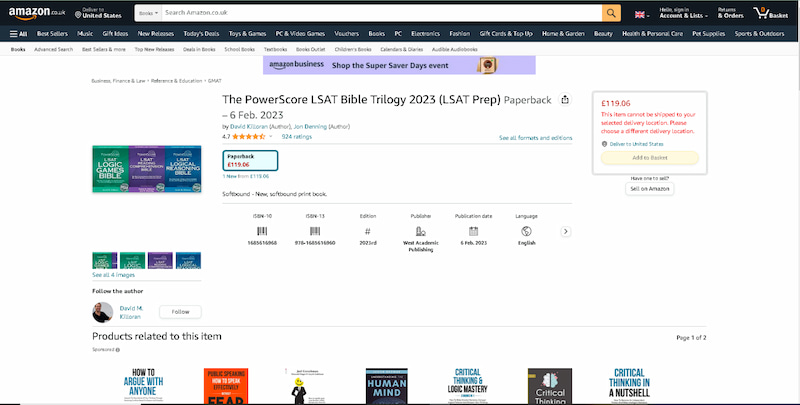
Task: Click the Search Amazon.co.uk input field
Action: [382, 13]
